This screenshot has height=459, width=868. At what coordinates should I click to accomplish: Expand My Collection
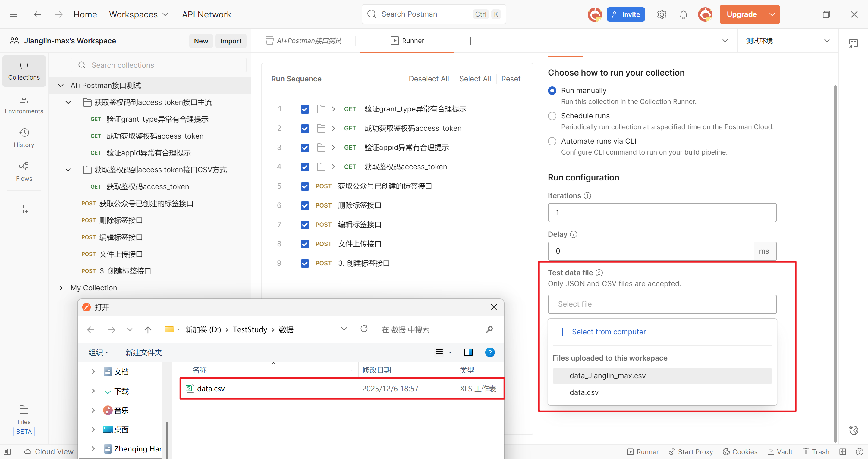pos(61,288)
